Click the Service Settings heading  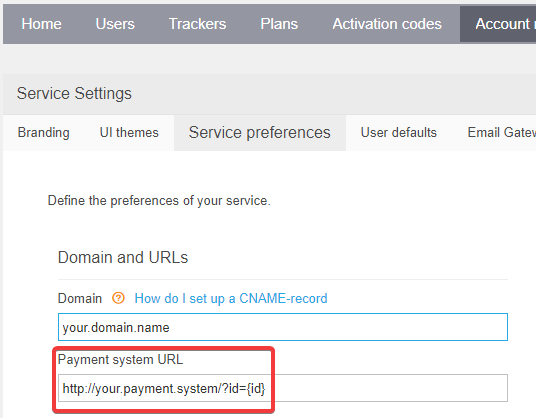pos(74,93)
